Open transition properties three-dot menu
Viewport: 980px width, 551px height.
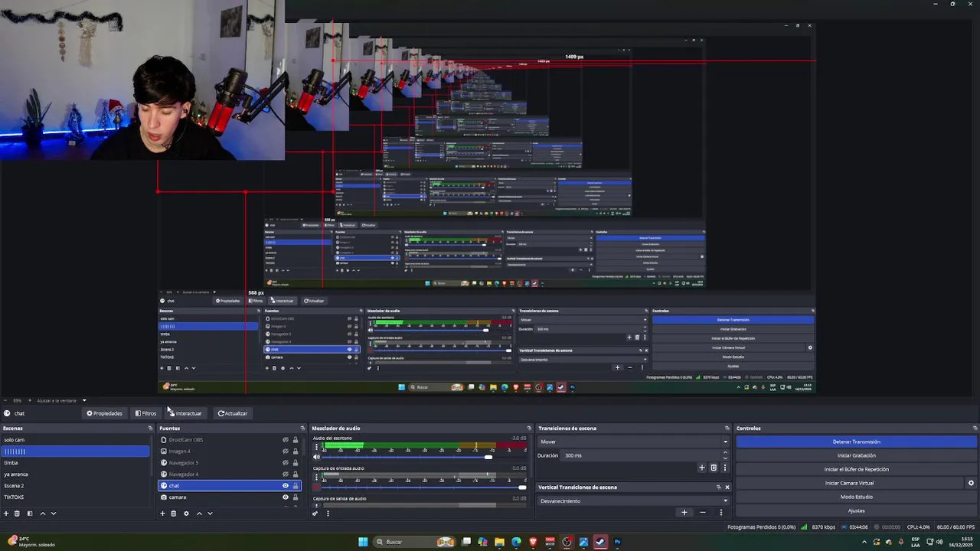pos(724,468)
